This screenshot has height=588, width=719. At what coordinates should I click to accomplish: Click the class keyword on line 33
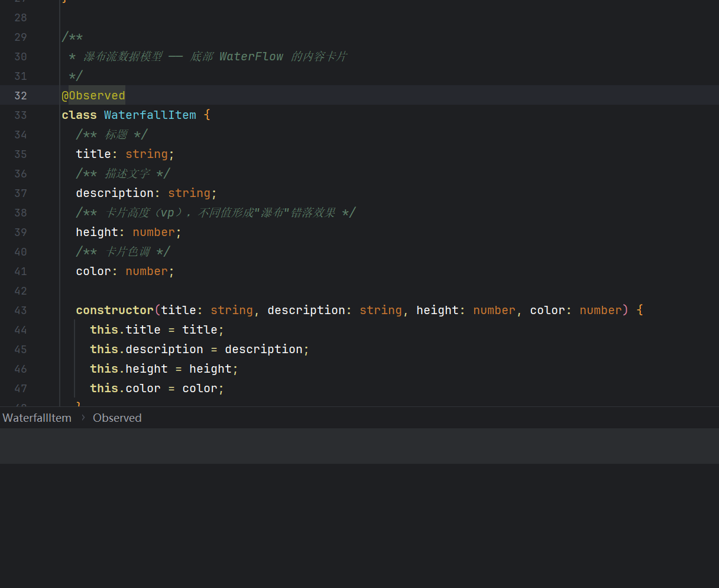[x=79, y=115]
